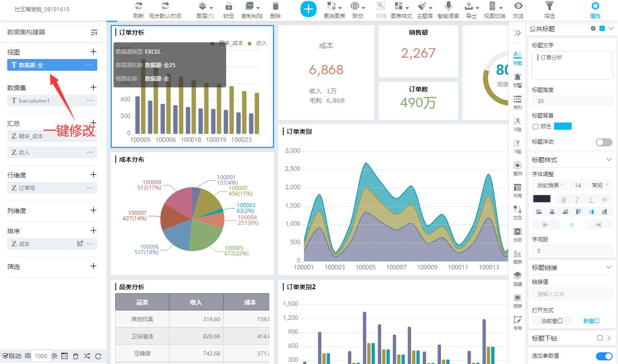Image resolution: width=618 pixels, height=364 pixels.
Task: Select 当前窗口 open mode button
Action: point(551,321)
